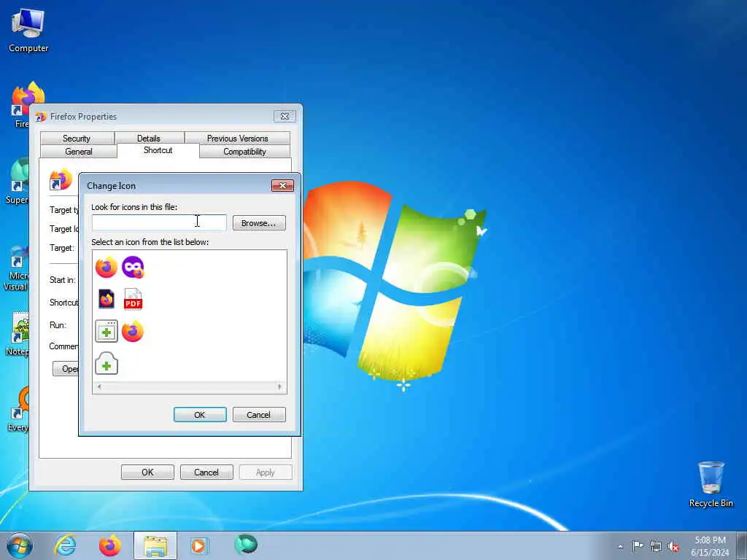
Task: Choose the square window icon with green plus
Action: pos(107,331)
